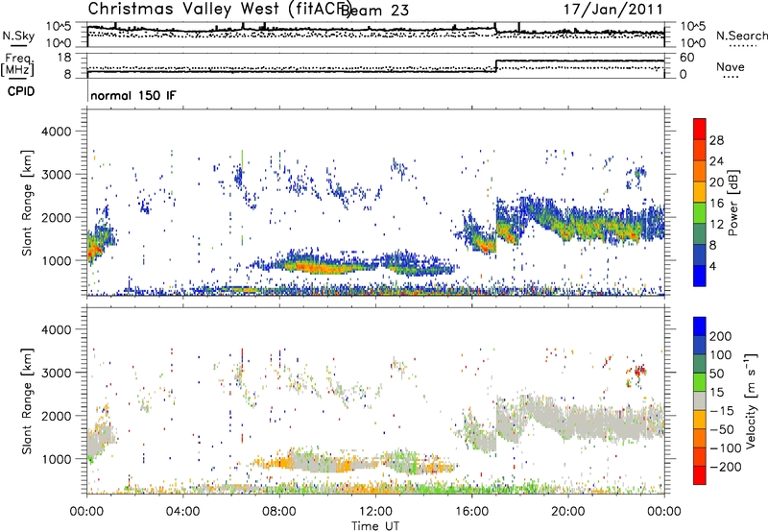Click the '24' Power colorbar value
This screenshot has width=768, height=532.
tap(716, 161)
